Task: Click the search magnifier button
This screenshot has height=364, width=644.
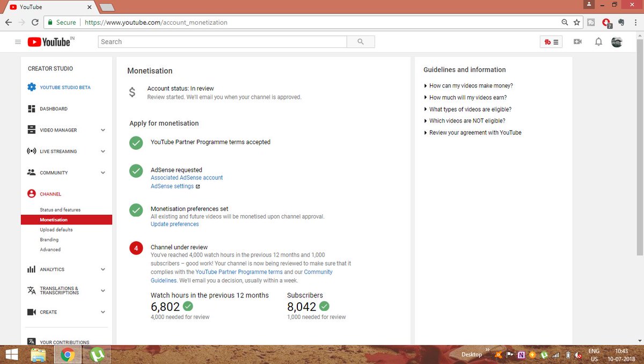Action: coord(361,42)
